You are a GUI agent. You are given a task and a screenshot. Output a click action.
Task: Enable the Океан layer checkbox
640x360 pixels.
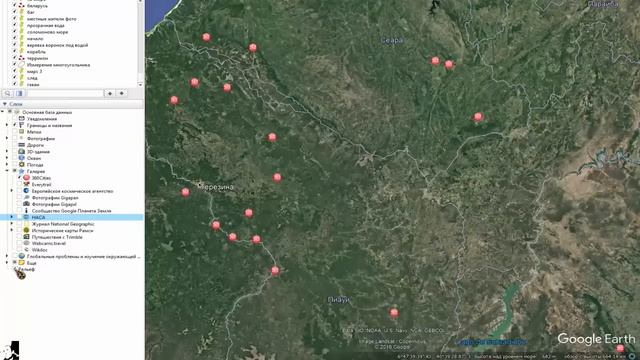(x=15, y=158)
